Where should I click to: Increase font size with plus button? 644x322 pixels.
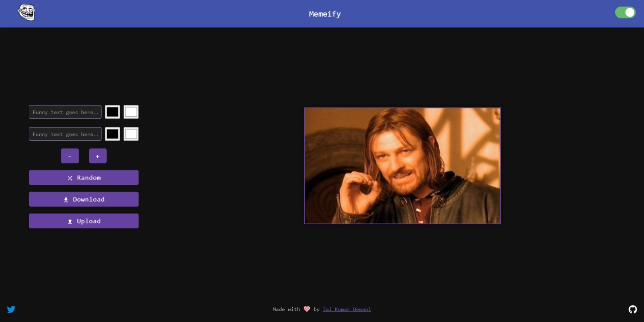(98, 156)
